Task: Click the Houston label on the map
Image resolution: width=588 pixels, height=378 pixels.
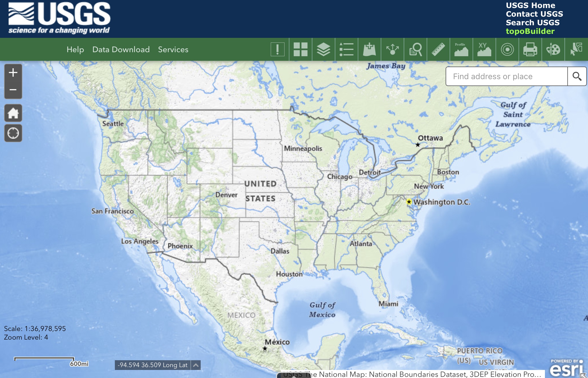Action: point(289,274)
